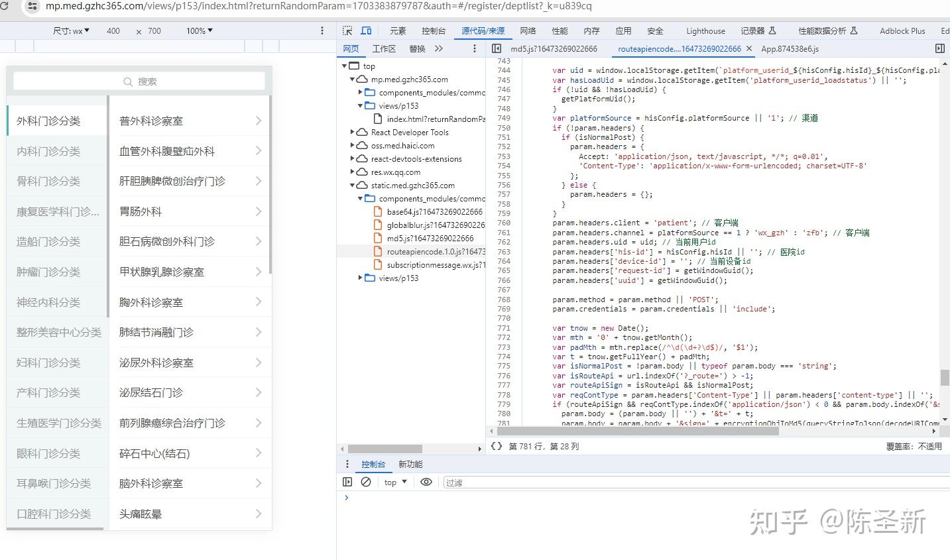Close the routeapiencode file tab
This screenshot has height=560, width=950.
749,48
